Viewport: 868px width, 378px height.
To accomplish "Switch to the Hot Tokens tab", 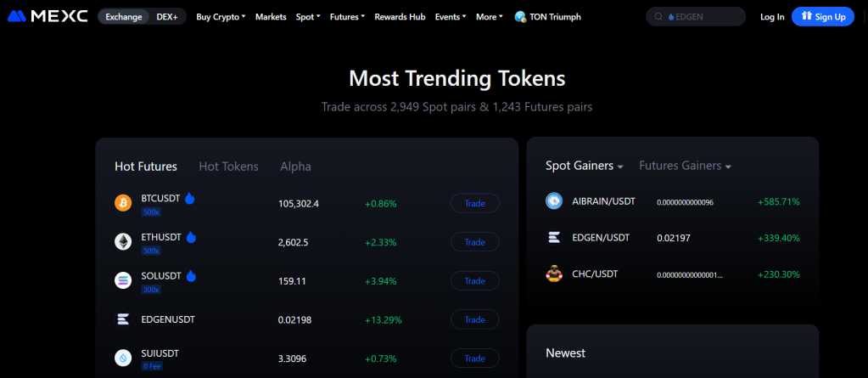I will coord(228,166).
